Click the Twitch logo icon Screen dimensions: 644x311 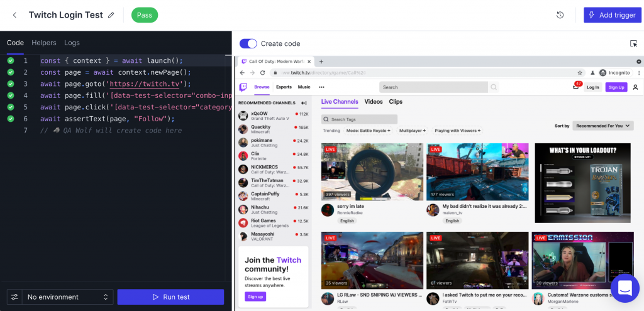[x=243, y=87]
